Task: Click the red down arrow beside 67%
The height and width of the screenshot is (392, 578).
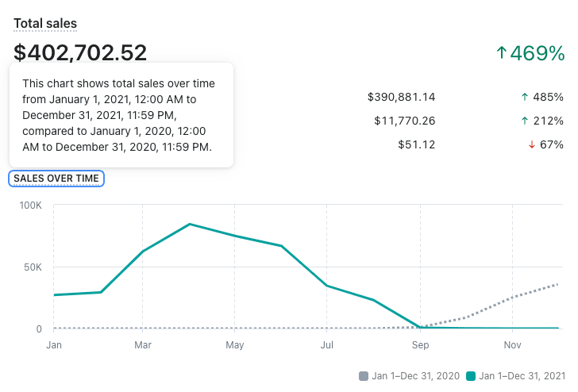Action: (531, 144)
